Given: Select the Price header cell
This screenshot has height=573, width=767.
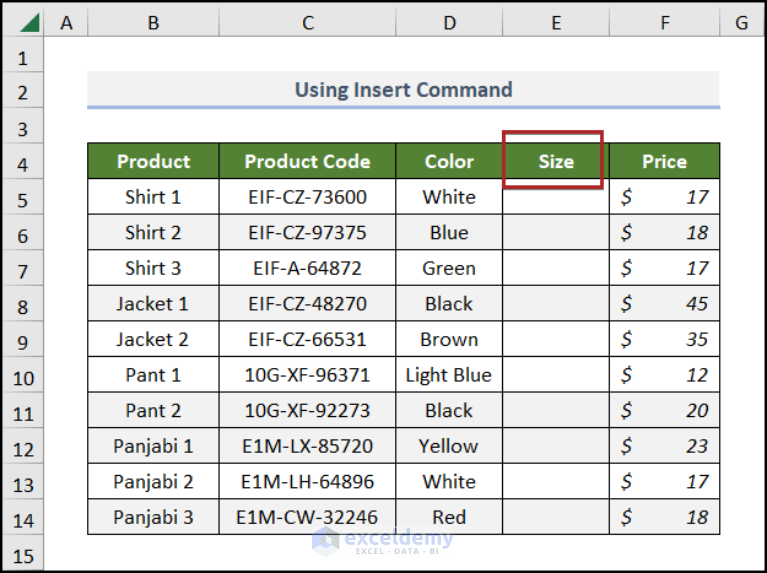Looking at the screenshot, I should coord(664,161).
